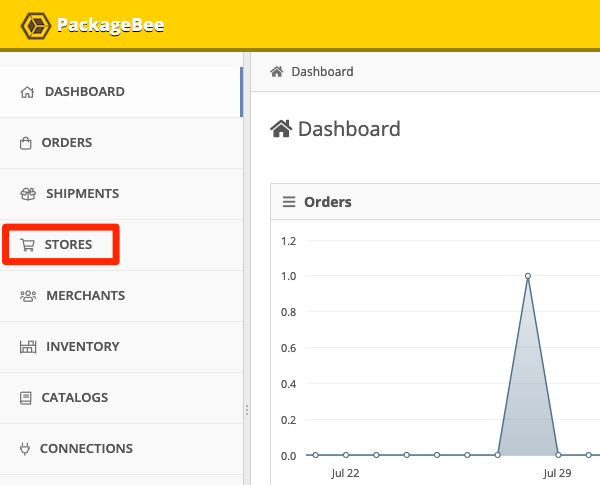The image size is (600, 485).
Task: Click the Stores shopping cart icon
Action: click(27, 245)
